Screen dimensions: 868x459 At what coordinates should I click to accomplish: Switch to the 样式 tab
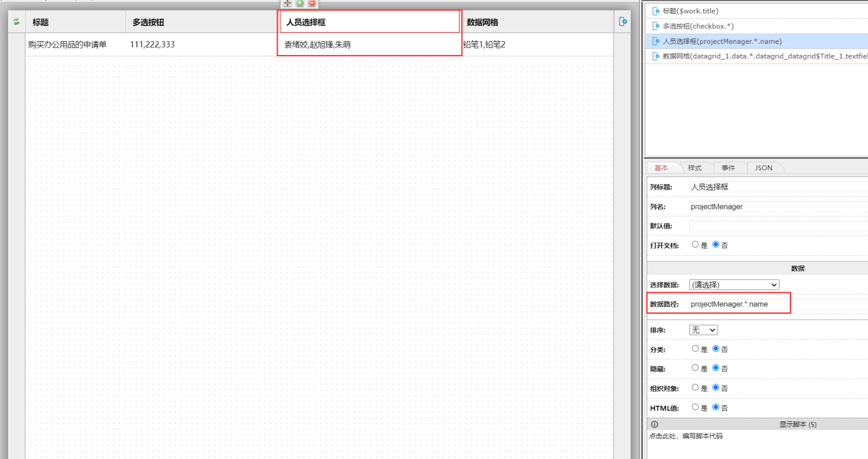(694, 168)
